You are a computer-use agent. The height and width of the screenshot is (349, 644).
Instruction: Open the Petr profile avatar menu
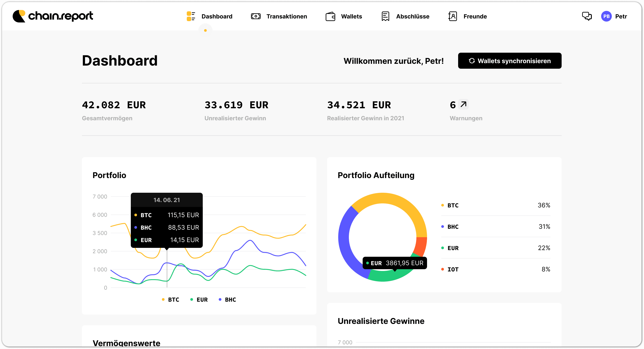(x=606, y=16)
